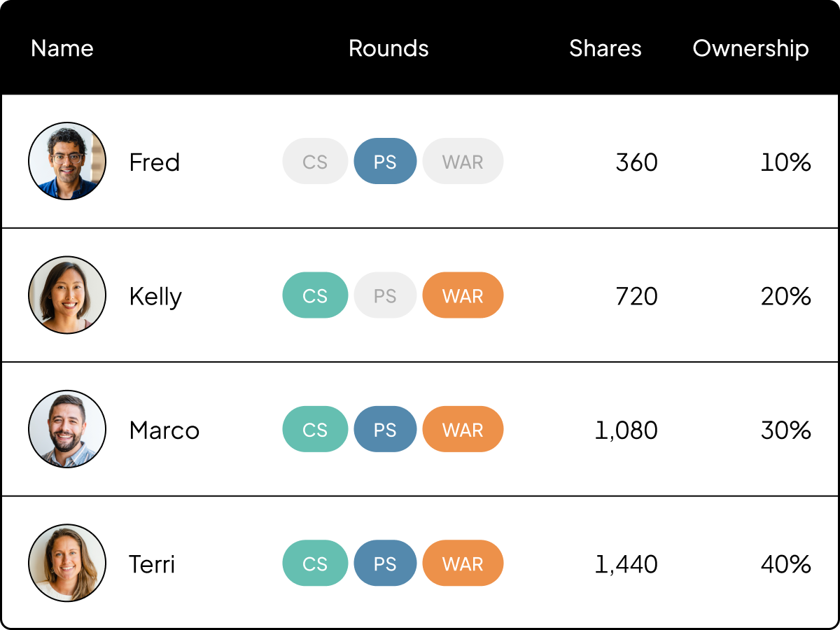Screen dimensions: 840x630
Task: Select the PS badge in Fred's row
Action: pyautogui.click(x=385, y=161)
